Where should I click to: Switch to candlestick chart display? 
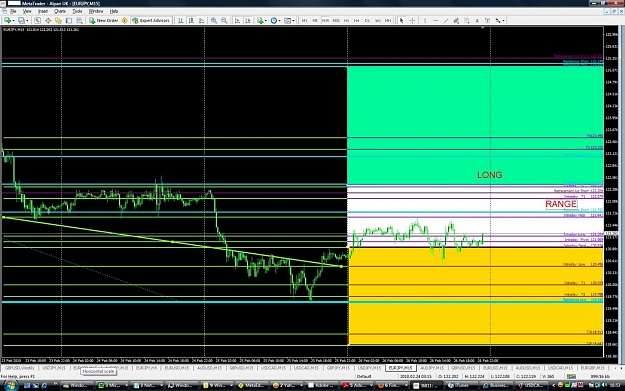(x=191, y=20)
